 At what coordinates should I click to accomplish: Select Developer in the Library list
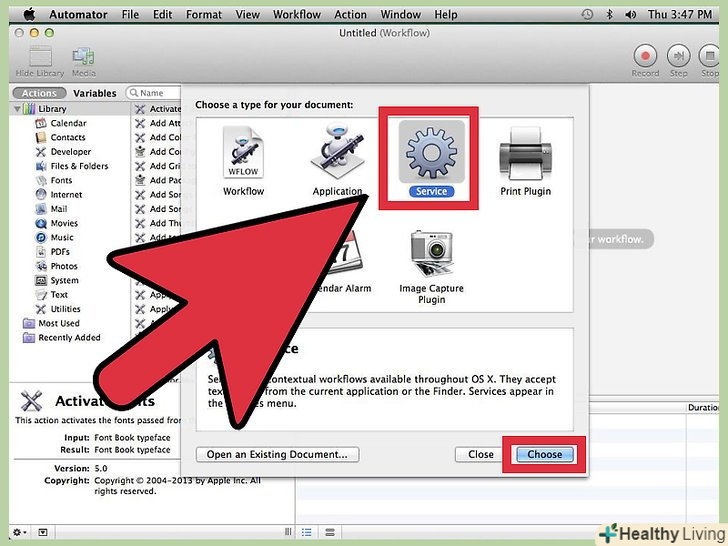click(71, 152)
